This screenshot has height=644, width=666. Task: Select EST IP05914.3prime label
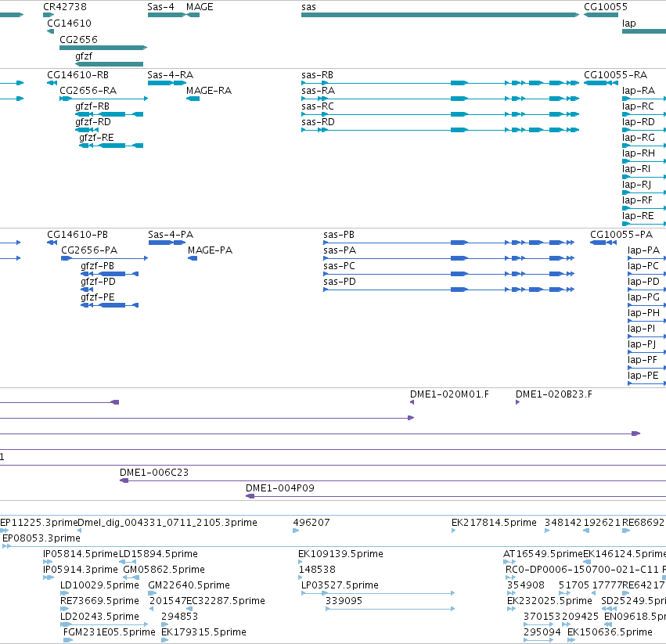pos(81,570)
